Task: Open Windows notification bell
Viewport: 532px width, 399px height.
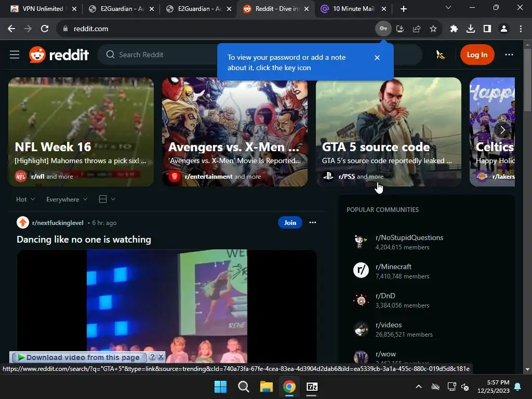Action: tap(518, 387)
